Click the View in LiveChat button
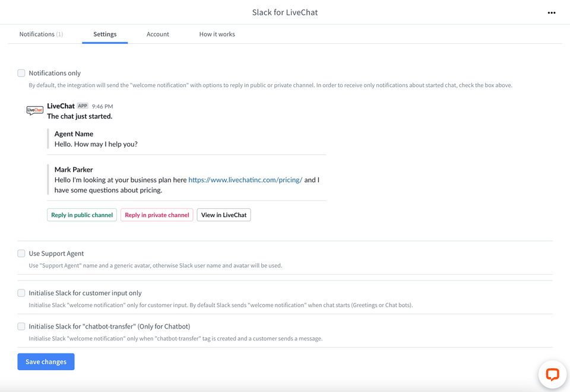570x392 pixels. [x=224, y=215]
